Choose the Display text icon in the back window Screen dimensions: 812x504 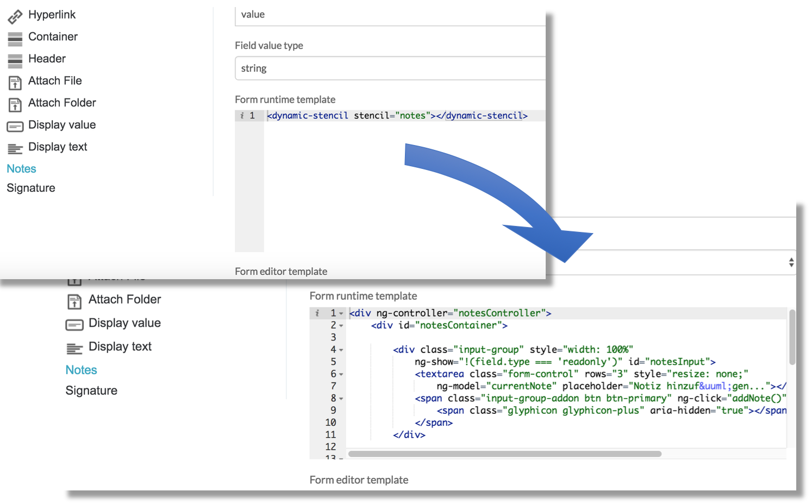tap(74, 348)
